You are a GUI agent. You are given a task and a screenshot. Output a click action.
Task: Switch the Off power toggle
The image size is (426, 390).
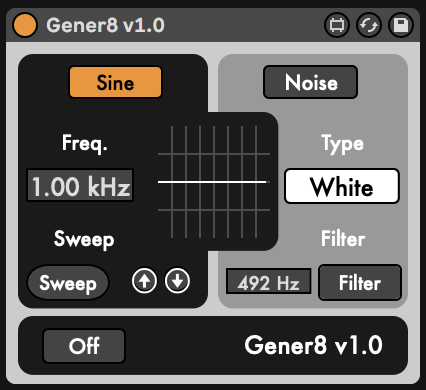point(84,346)
